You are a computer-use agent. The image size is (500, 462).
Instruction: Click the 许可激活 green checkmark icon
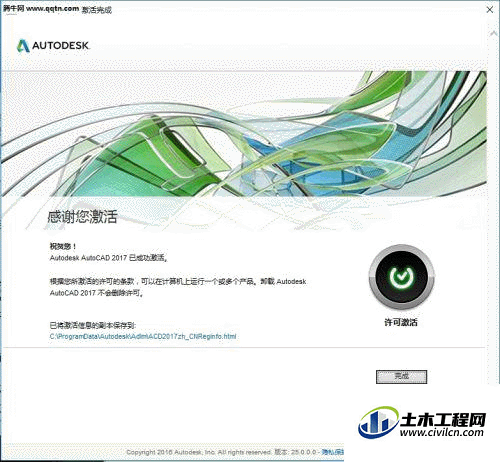coord(401,277)
